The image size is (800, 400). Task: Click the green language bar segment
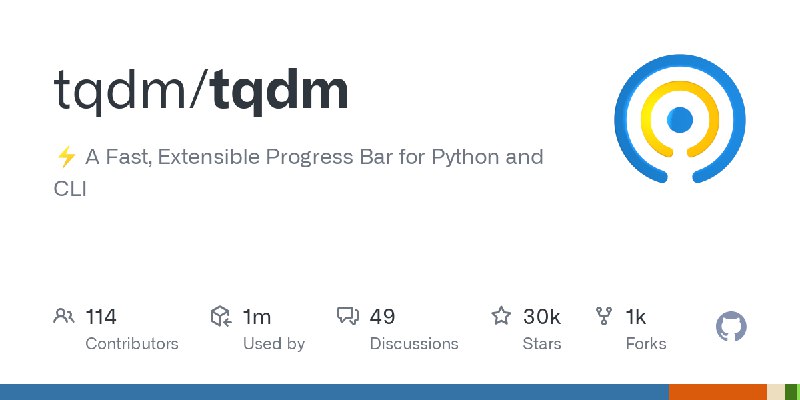coord(791,392)
